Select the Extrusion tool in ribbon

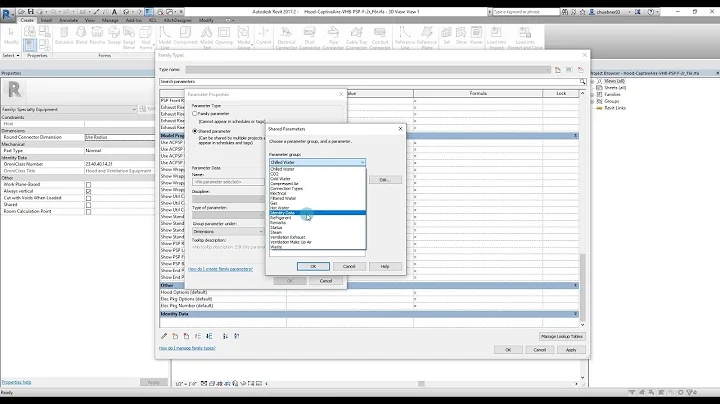(x=64, y=36)
